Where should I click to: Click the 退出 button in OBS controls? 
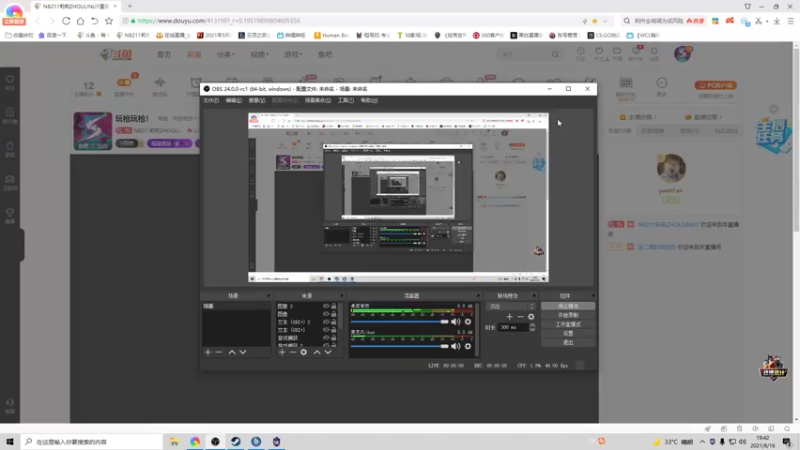click(x=568, y=342)
